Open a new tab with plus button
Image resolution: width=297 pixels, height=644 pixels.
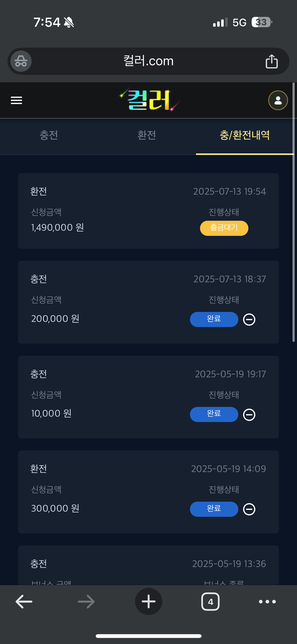(148, 602)
